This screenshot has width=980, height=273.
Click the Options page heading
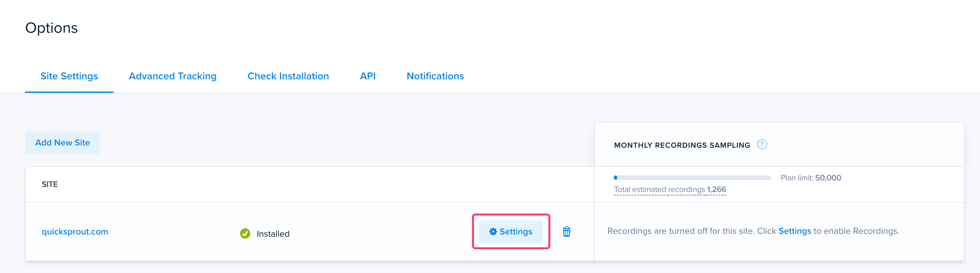(x=51, y=28)
